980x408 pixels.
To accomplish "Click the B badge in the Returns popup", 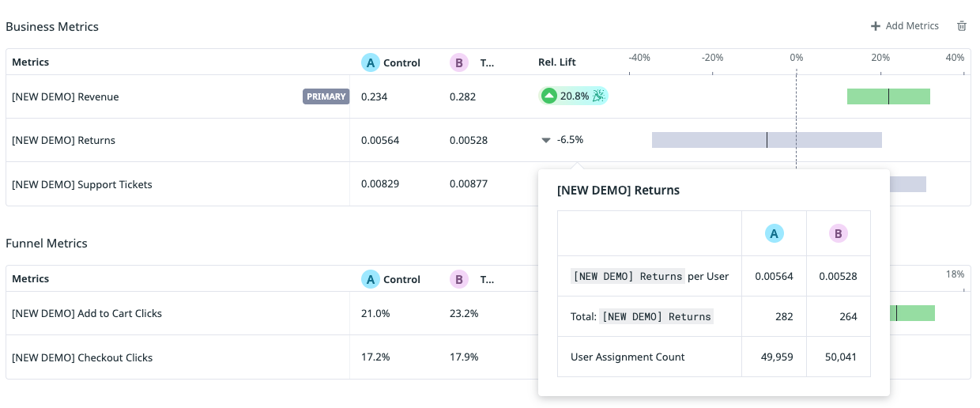I will pos(838,233).
